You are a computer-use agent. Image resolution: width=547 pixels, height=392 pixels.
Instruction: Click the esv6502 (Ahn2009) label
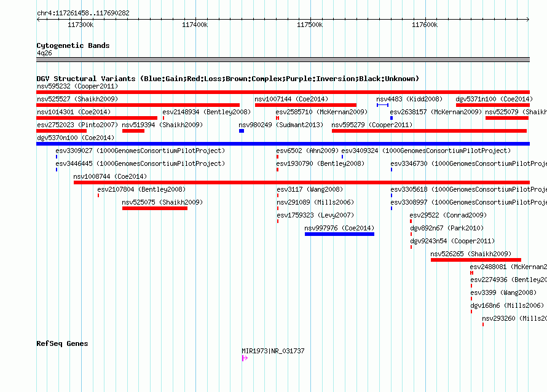click(x=307, y=151)
